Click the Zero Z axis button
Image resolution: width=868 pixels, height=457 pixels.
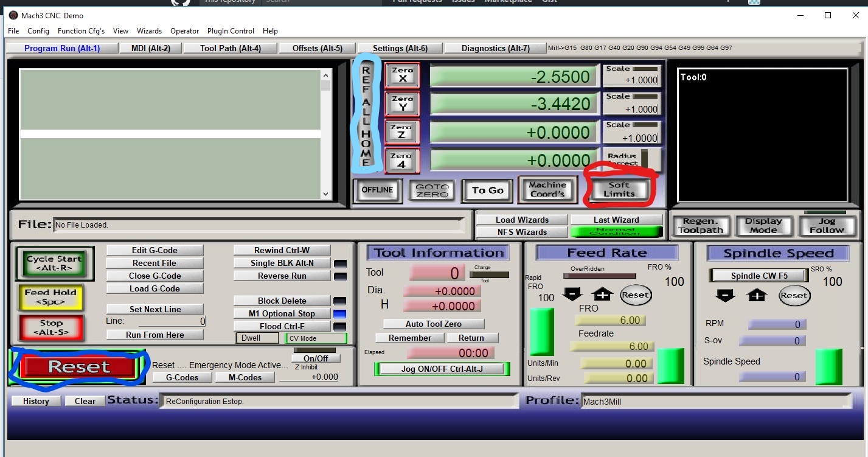coord(402,132)
